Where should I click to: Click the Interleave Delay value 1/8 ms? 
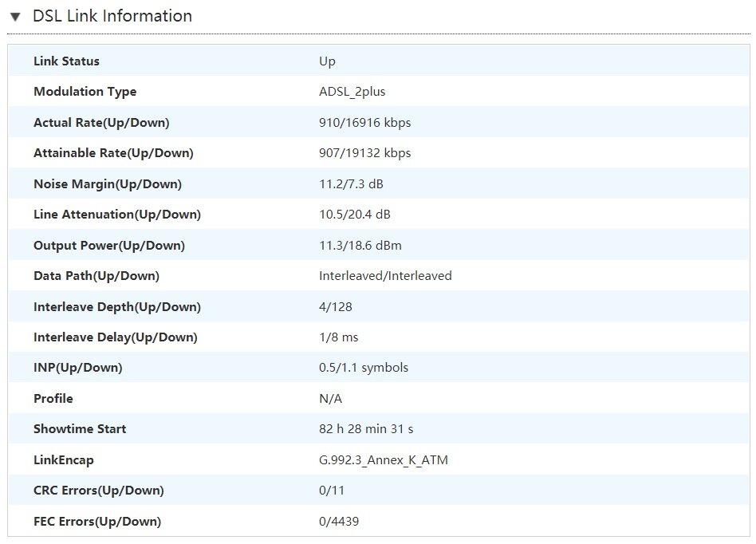click(338, 337)
